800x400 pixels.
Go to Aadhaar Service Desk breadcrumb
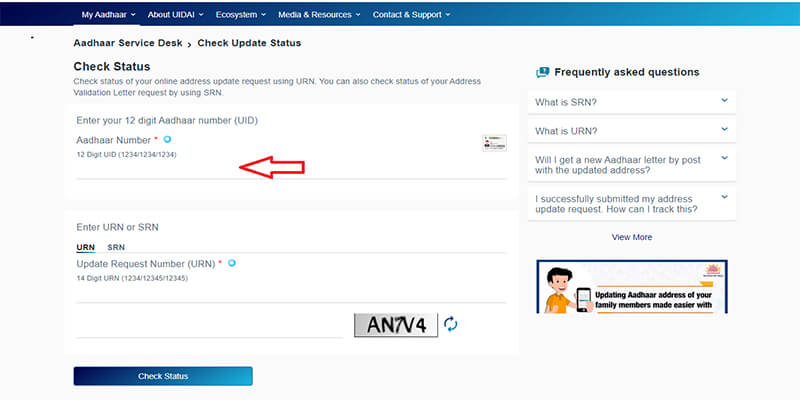[x=128, y=43]
